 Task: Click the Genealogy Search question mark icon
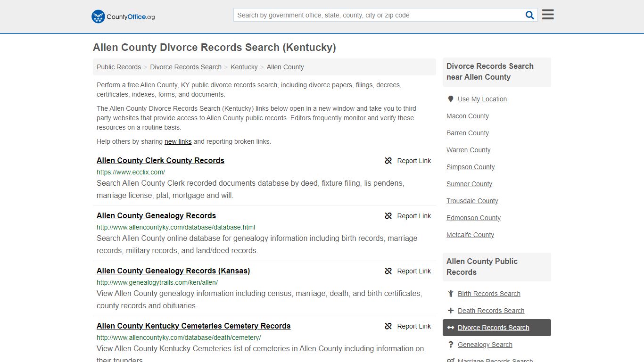[x=451, y=345]
